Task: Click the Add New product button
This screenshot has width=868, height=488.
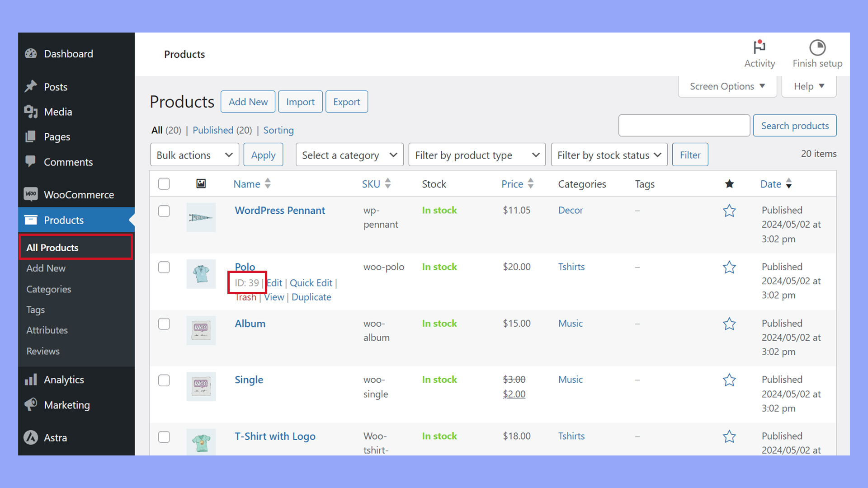Action: pos(248,101)
